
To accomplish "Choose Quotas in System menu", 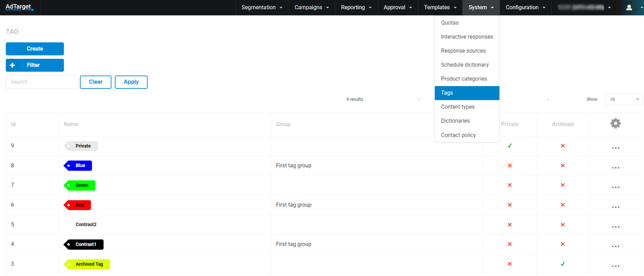I will point(450,23).
